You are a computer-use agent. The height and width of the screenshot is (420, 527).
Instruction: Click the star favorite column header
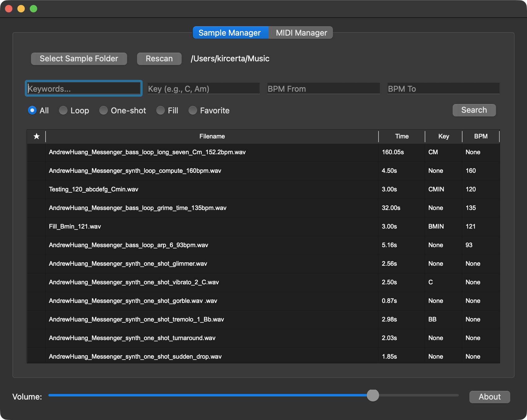pyautogui.click(x=37, y=136)
